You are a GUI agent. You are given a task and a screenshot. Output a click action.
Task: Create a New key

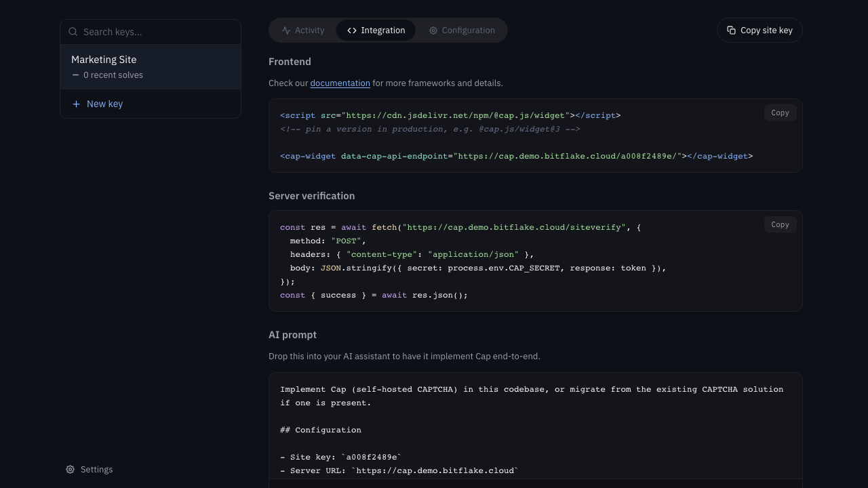[151, 104]
